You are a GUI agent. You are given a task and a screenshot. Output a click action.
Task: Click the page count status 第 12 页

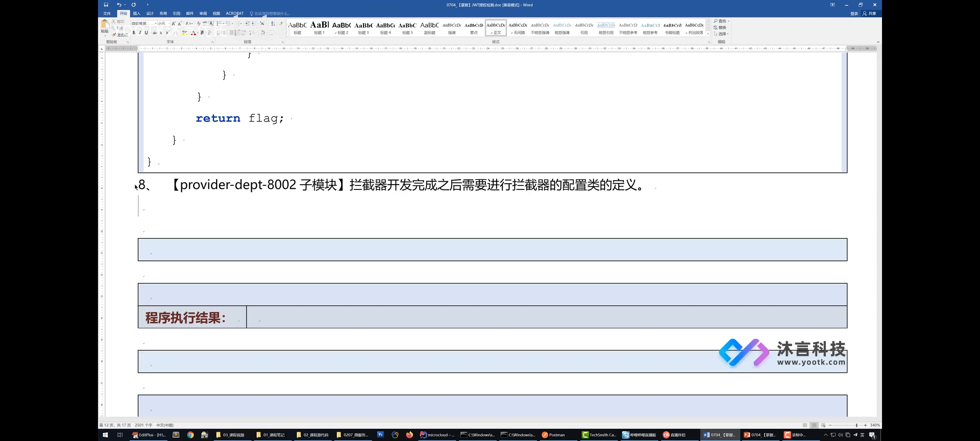115,425
